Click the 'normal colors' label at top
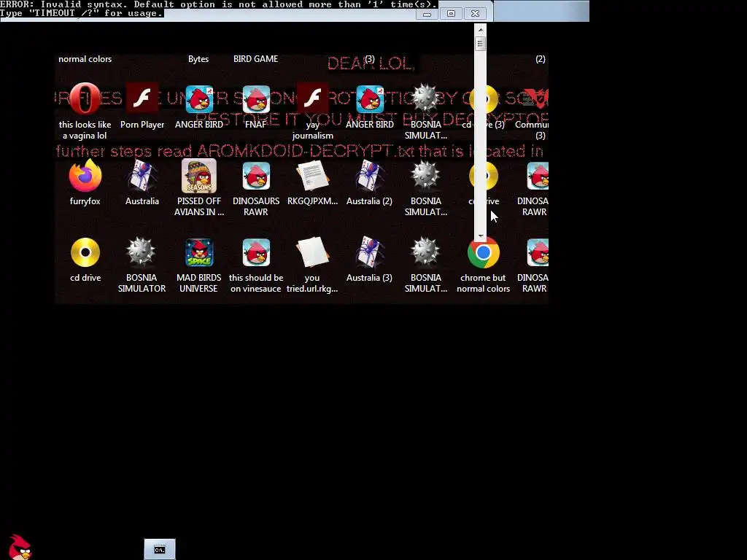Image resolution: width=747 pixels, height=560 pixels. point(85,59)
